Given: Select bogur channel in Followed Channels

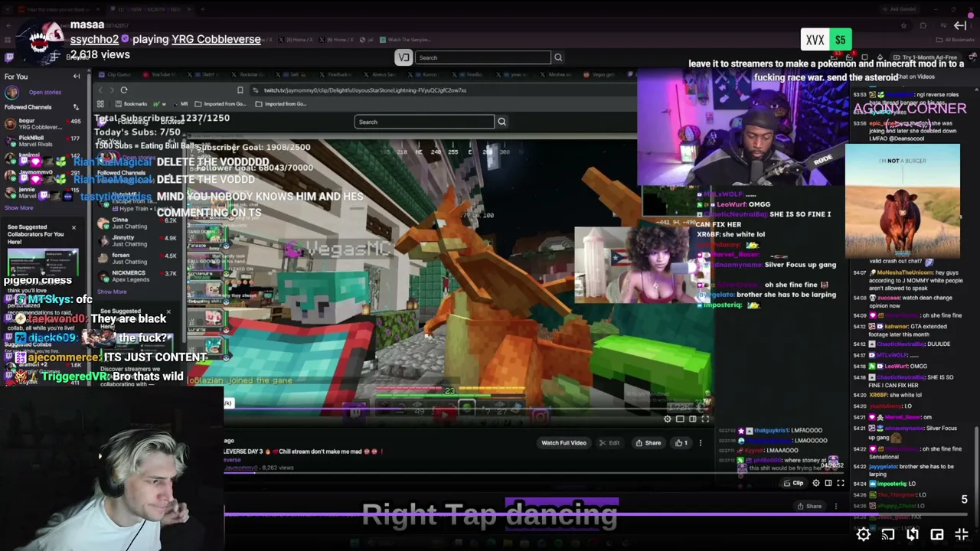Looking at the screenshot, I should click(42, 124).
